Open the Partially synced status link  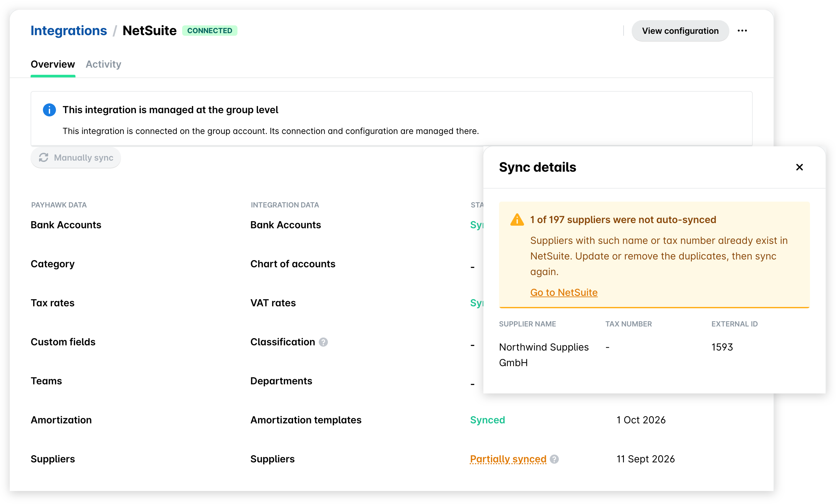(508, 459)
